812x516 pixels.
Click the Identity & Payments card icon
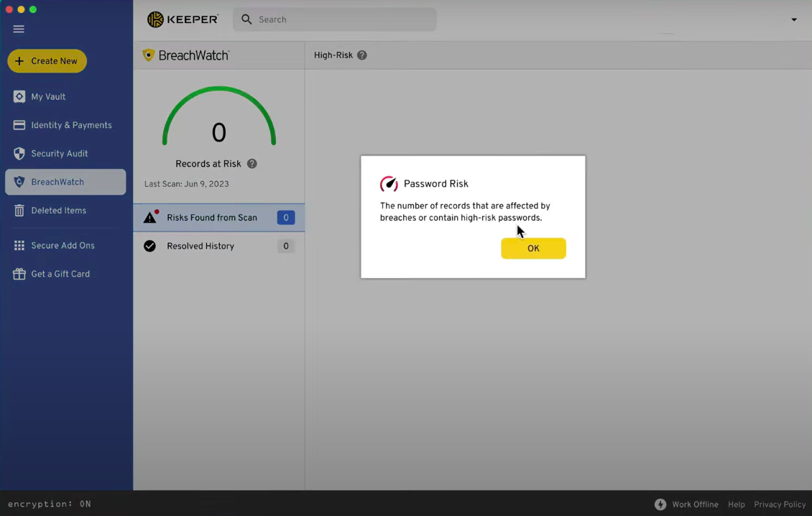click(x=19, y=125)
